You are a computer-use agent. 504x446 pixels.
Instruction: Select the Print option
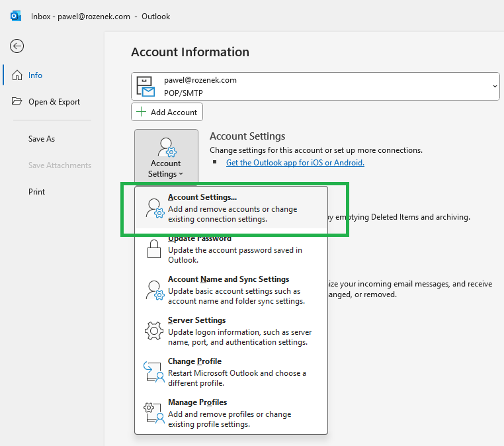click(x=36, y=192)
